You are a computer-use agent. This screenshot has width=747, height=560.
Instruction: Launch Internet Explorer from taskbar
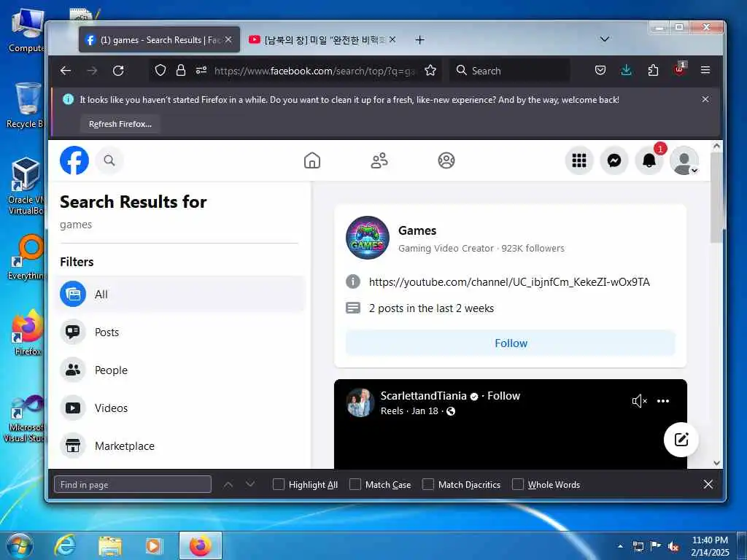point(65,545)
